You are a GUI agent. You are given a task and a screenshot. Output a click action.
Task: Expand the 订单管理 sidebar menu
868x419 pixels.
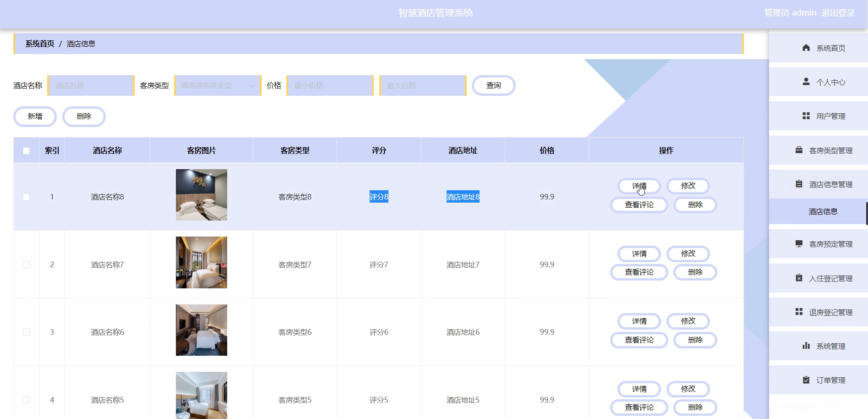(x=819, y=380)
